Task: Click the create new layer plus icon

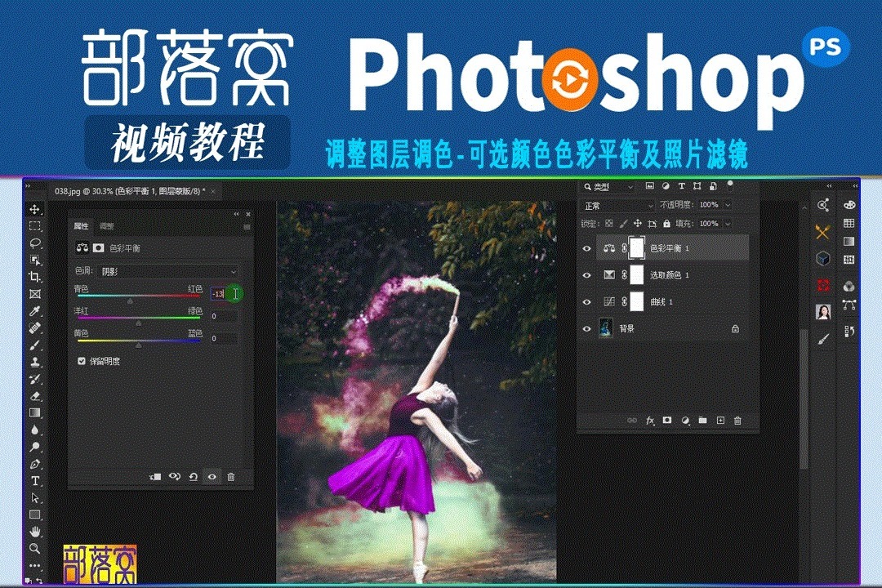Action: pos(720,421)
